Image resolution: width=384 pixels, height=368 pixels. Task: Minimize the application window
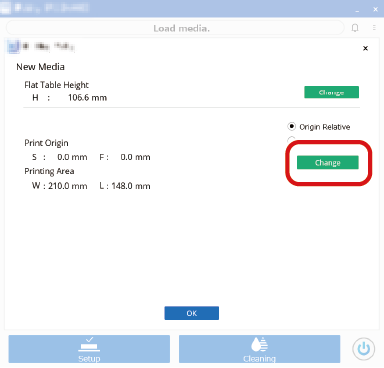(357, 10)
